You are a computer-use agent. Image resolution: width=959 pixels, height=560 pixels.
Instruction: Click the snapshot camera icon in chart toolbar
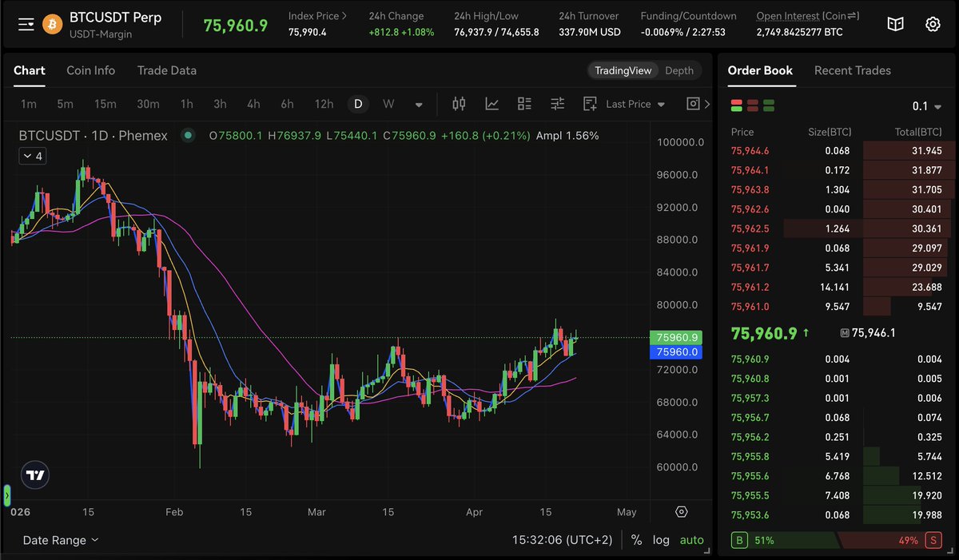(693, 104)
